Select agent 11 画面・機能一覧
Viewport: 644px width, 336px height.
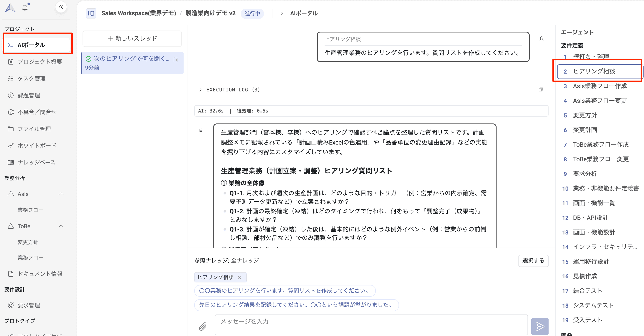(x=600, y=203)
